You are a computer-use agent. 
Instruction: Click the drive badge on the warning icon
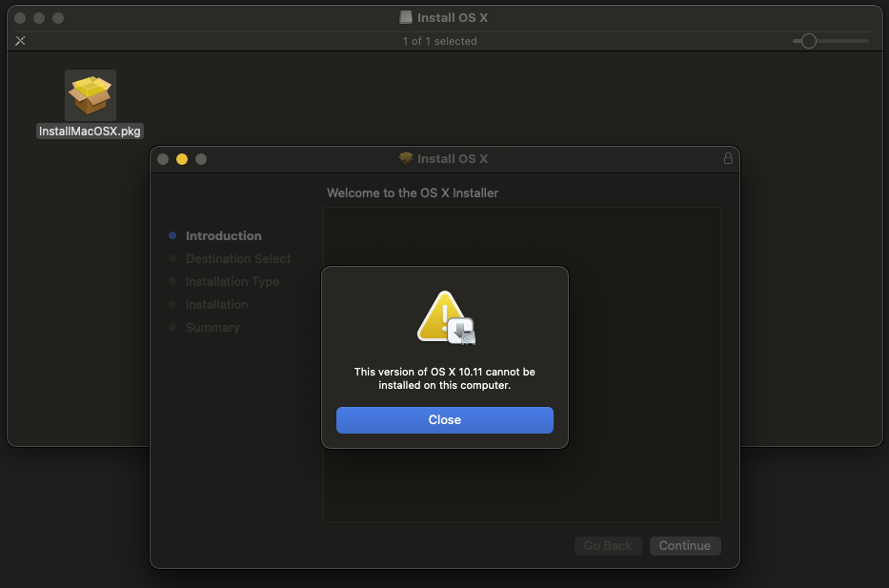463,331
